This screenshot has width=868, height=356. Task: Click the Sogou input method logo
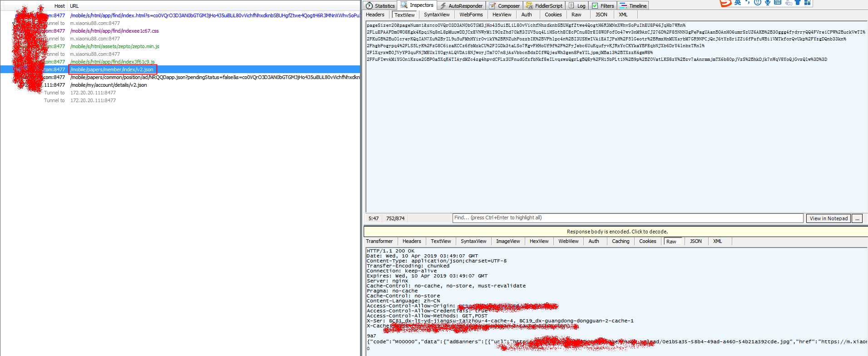coord(725,3)
